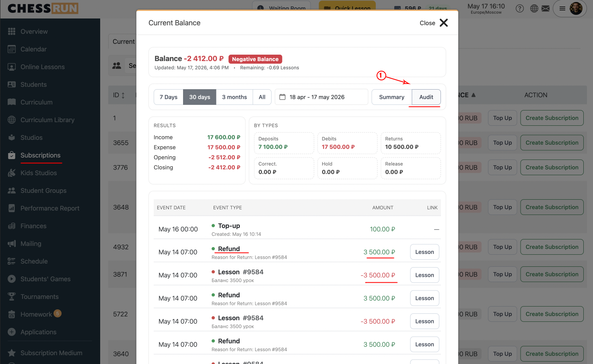Click Create Subscription for row 3648

[552, 207]
